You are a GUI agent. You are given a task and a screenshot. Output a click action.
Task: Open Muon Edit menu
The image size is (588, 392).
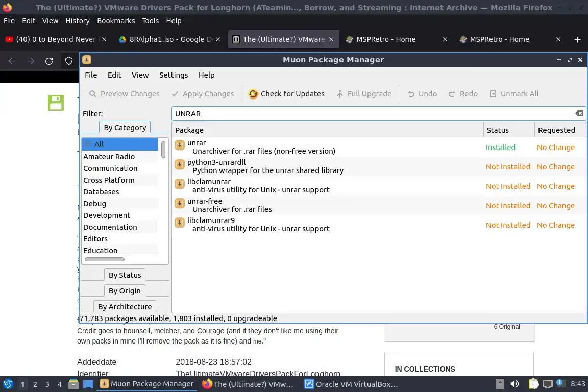tap(114, 75)
